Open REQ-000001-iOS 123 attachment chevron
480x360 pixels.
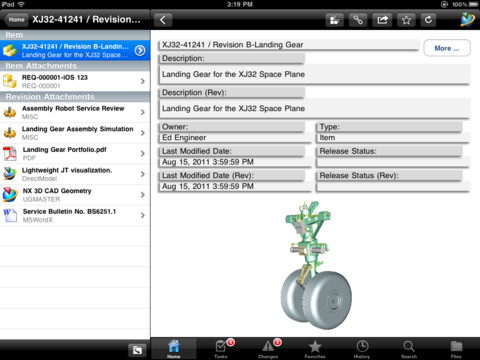click(x=143, y=81)
